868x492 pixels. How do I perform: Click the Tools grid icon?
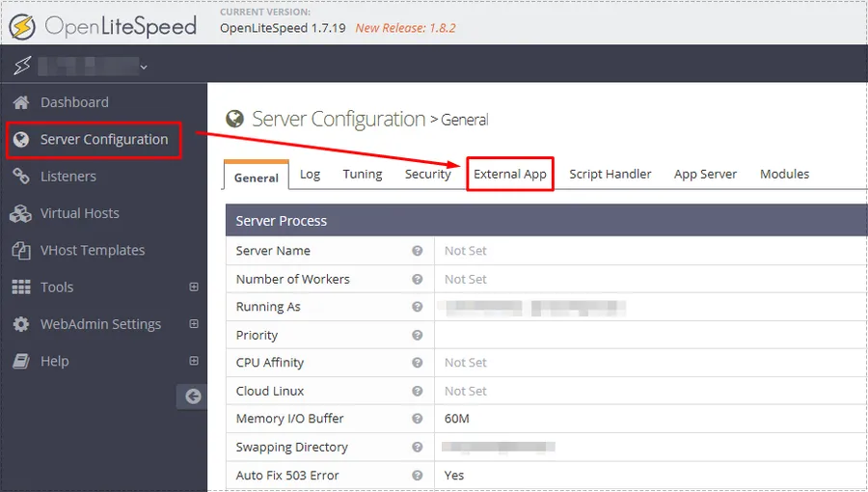click(x=21, y=287)
